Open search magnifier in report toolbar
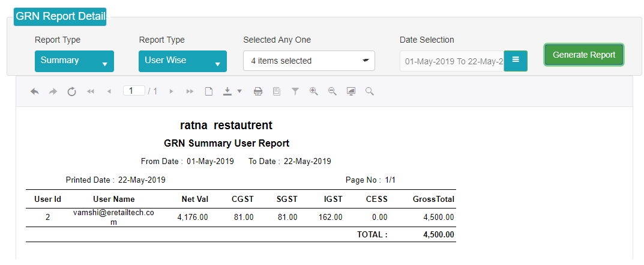644x265 pixels. (x=370, y=91)
